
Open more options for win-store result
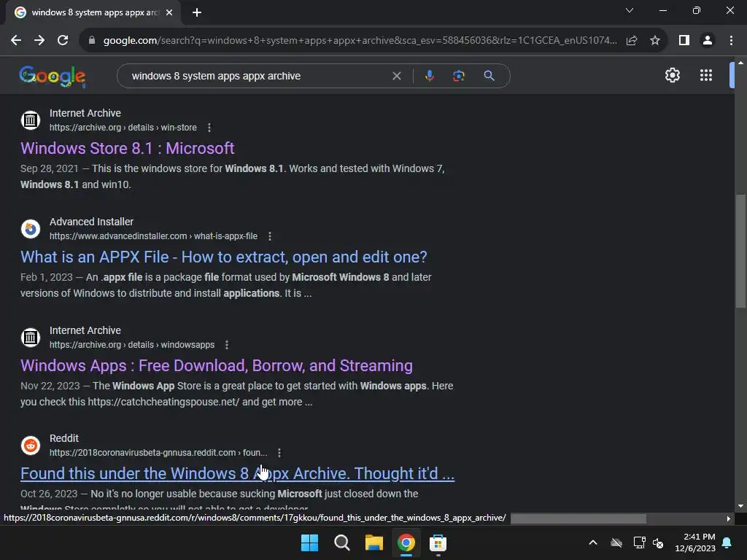(x=209, y=128)
